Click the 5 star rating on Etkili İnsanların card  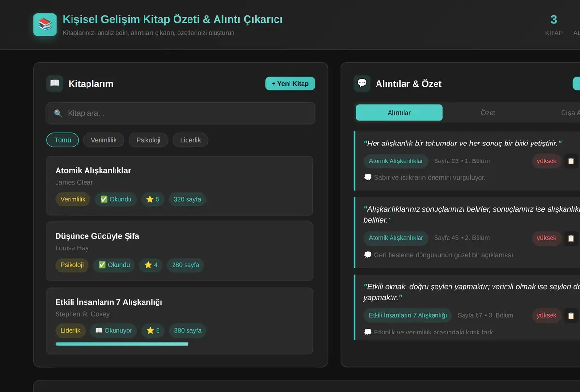click(153, 331)
